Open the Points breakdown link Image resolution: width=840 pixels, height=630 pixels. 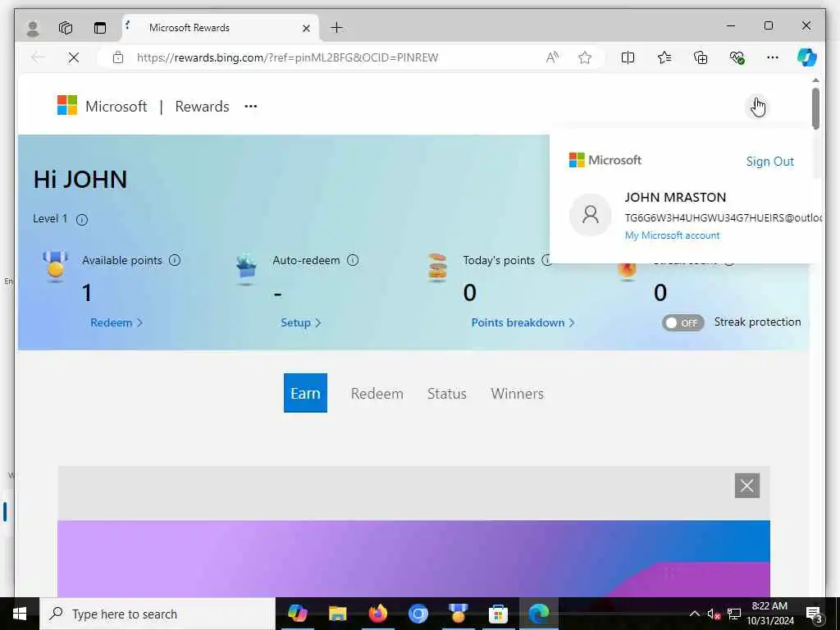[x=523, y=322]
